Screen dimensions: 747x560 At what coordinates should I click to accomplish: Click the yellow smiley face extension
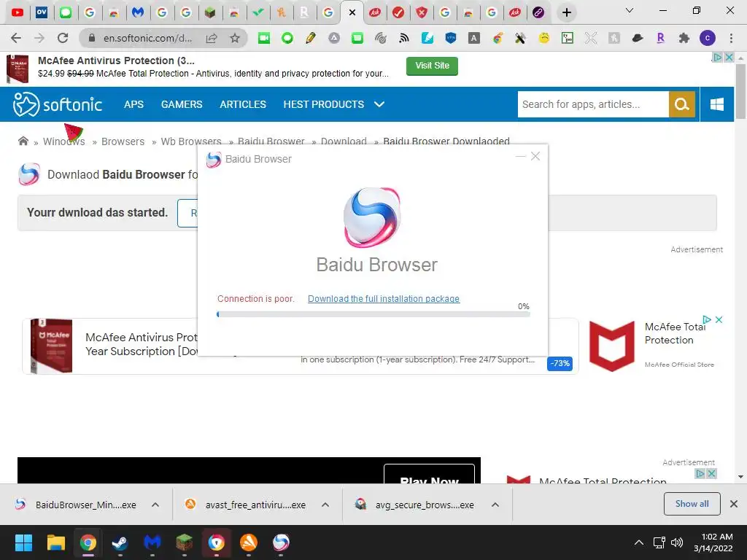coord(544,38)
